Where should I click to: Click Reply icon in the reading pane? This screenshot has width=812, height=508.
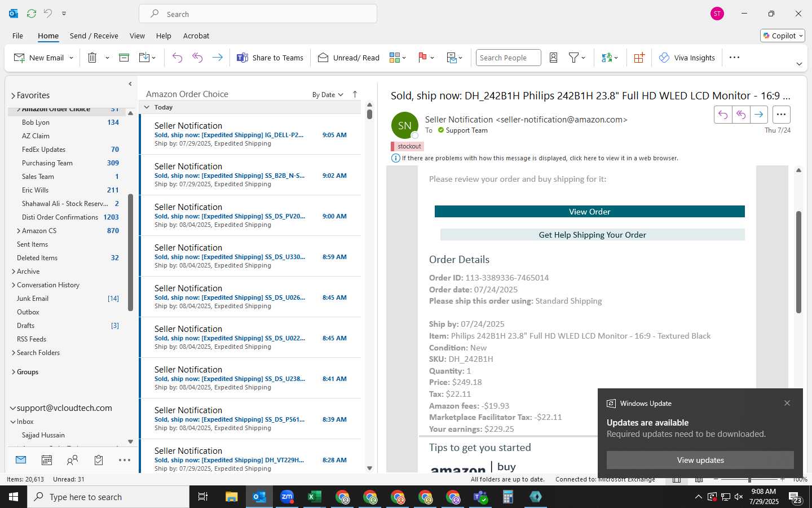pos(723,115)
